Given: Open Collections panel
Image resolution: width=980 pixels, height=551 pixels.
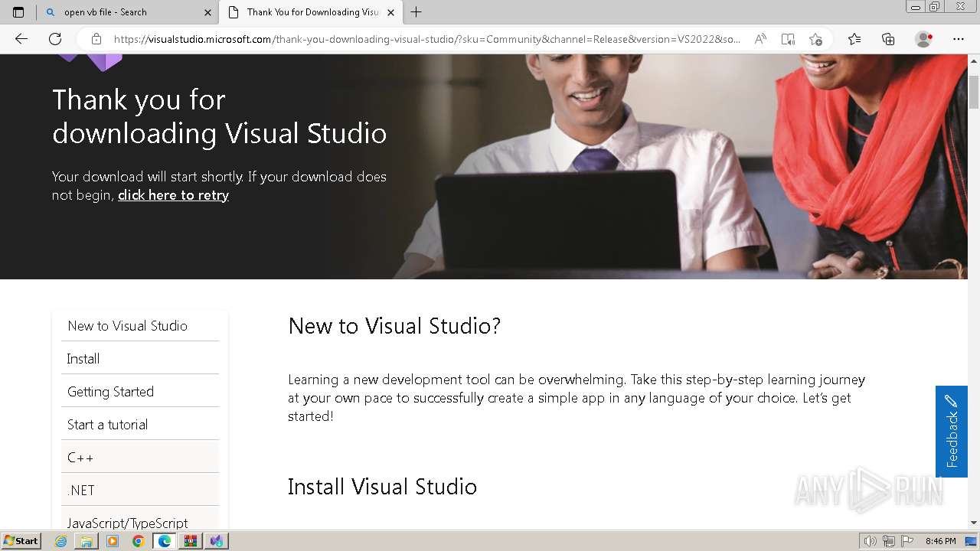Looking at the screenshot, I should [888, 39].
